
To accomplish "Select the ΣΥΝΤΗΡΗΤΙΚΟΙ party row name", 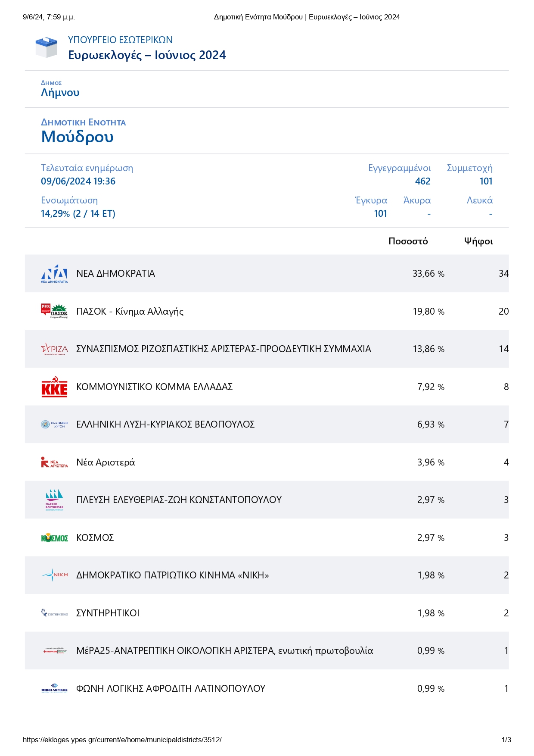I will click(x=108, y=613).
